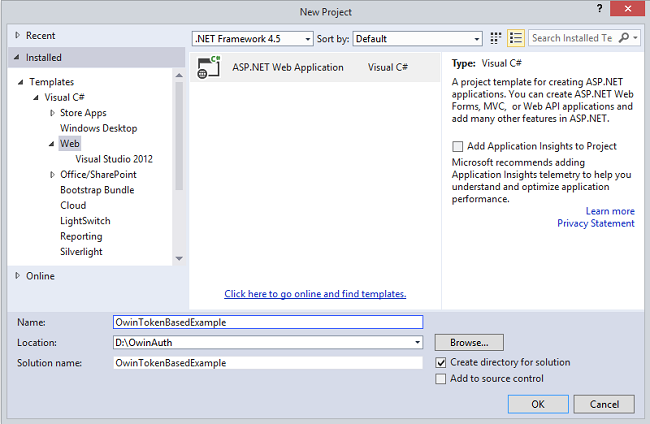650x424 pixels.
Task: Click the project Name text field
Action: pos(268,323)
